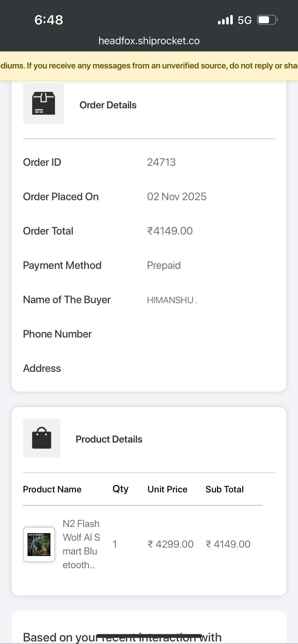Viewport: 298px width, 644px height.
Task: Tap the Order Details package box icon
Action: point(44,104)
